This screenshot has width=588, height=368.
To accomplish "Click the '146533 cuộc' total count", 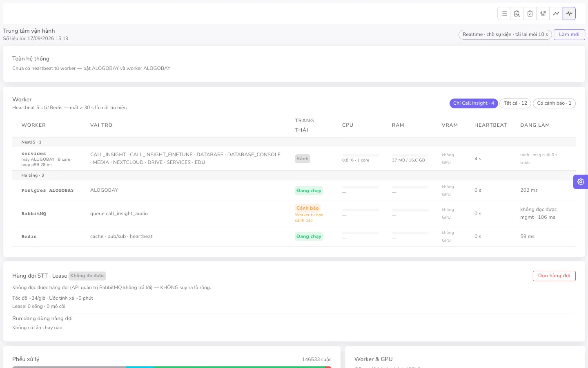I will [316, 359].
